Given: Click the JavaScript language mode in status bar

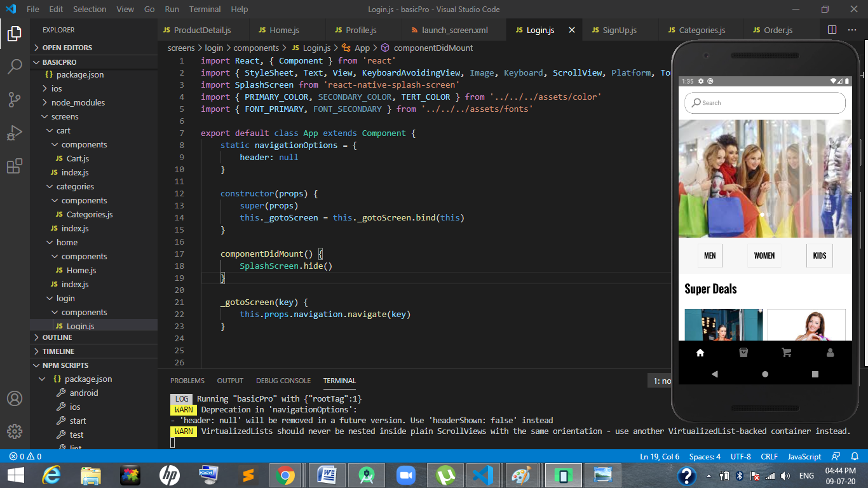Looking at the screenshot, I should pyautogui.click(x=804, y=456).
